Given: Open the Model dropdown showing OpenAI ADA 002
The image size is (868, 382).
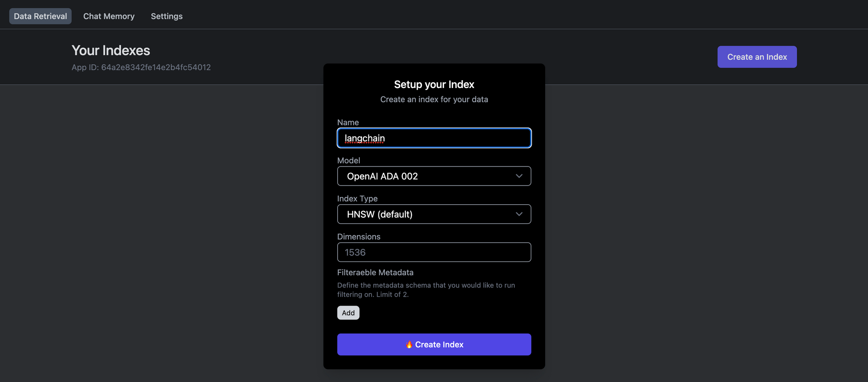Looking at the screenshot, I should pos(434,176).
